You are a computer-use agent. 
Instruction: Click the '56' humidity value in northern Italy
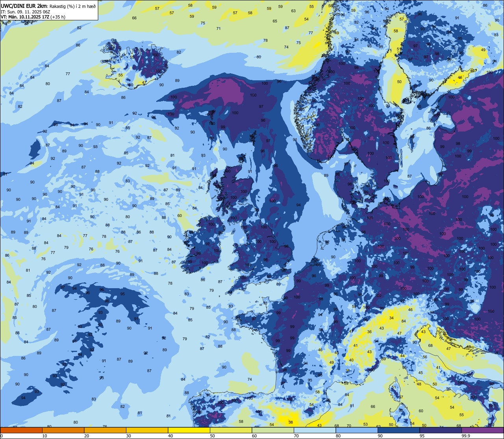tap(425, 357)
